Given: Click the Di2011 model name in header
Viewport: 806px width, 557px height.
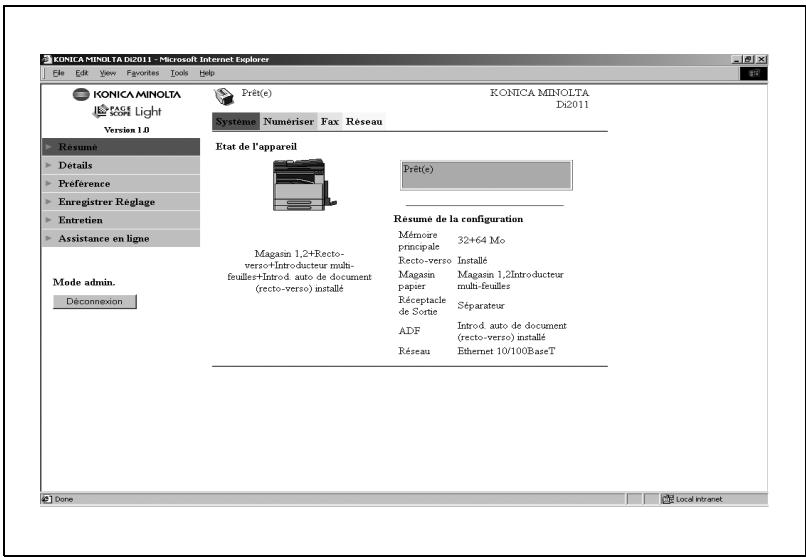Looking at the screenshot, I should (572, 105).
